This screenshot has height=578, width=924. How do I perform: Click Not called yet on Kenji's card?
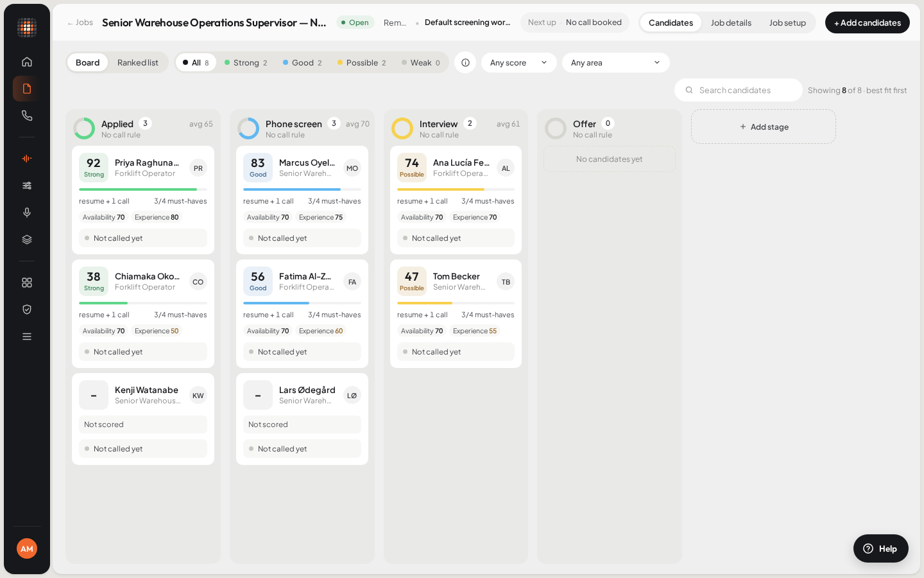click(x=143, y=449)
